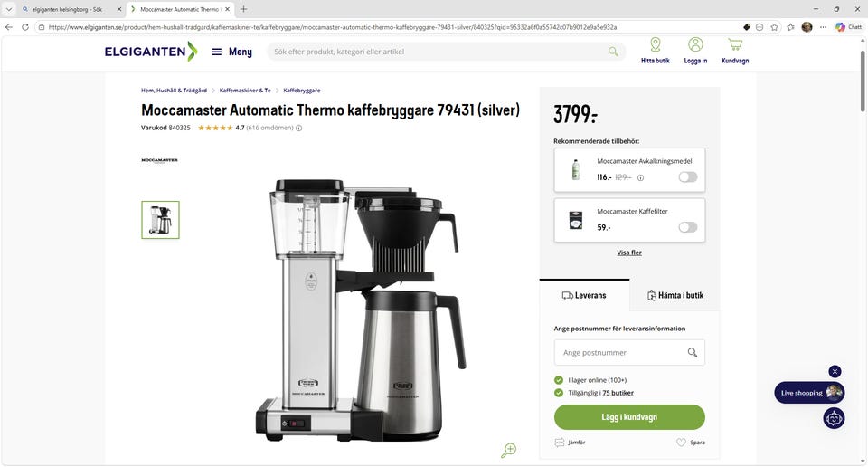Switch to the Hämta i butik tab
The height and width of the screenshot is (467, 868).
tap(675, 295)
